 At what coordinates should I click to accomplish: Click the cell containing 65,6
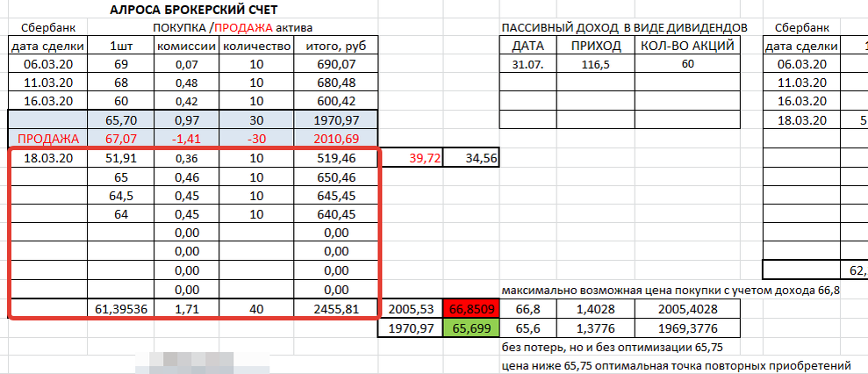coord(528,328)
